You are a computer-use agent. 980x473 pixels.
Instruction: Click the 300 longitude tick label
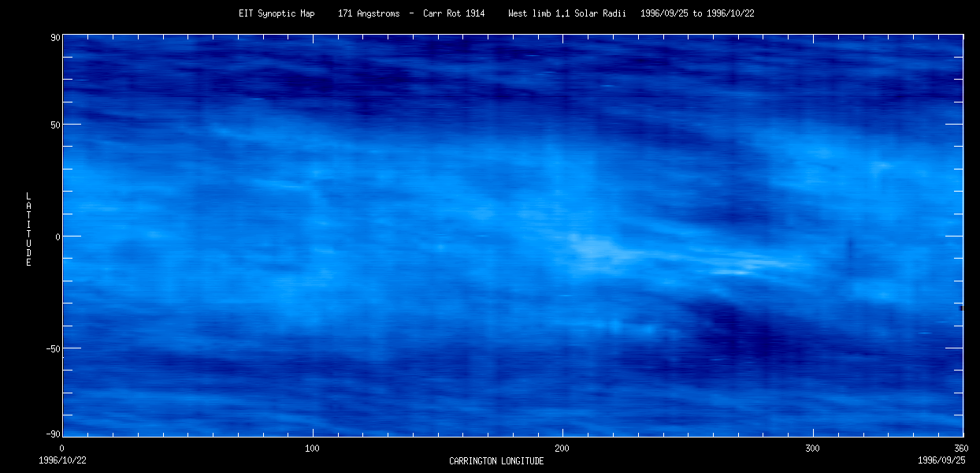(813, 449)
